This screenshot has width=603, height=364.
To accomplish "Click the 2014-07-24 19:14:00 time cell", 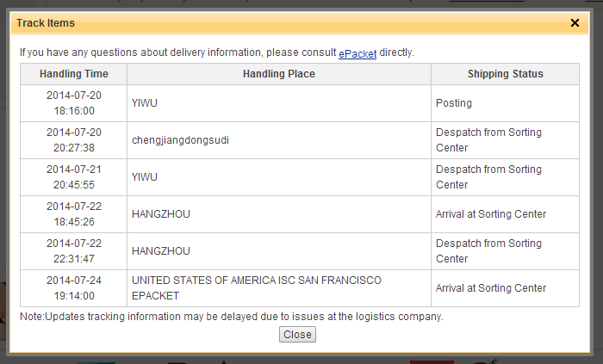I will tap(74, 288).
